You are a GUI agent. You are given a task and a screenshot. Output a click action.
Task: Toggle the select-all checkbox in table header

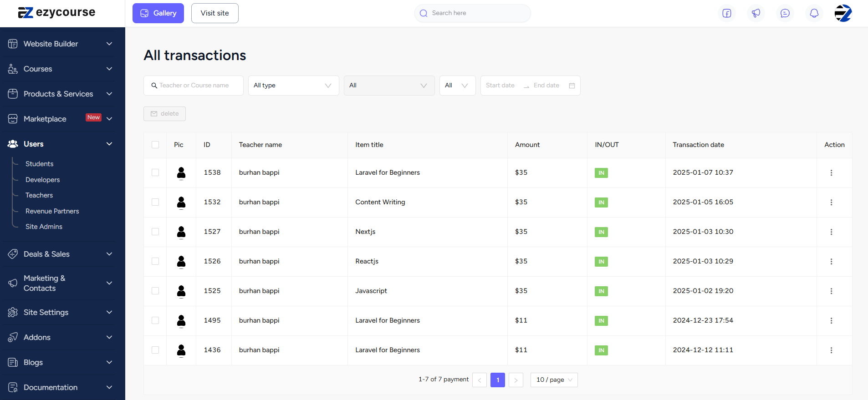(155, 145)
